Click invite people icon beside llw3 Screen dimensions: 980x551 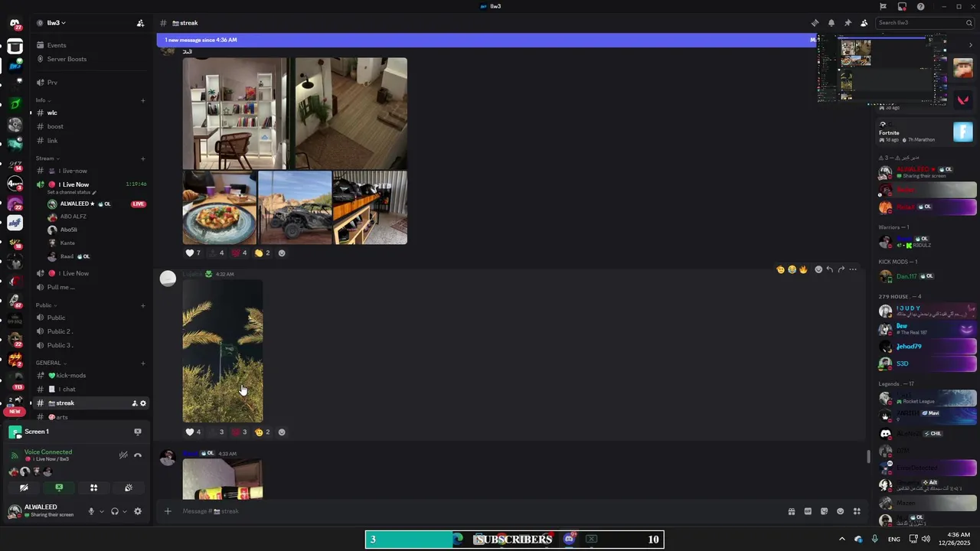pyautogui.click(x=140, y=23)
